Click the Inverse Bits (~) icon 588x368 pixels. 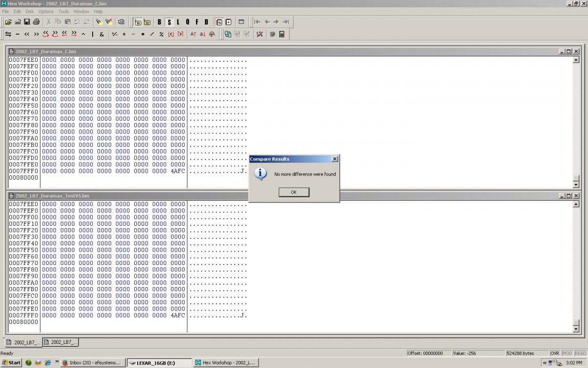tap(18, 34)
